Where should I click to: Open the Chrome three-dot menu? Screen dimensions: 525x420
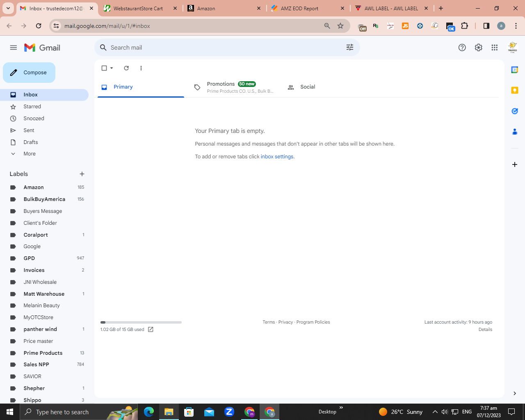pyautogui.click(x=516, y=26)
